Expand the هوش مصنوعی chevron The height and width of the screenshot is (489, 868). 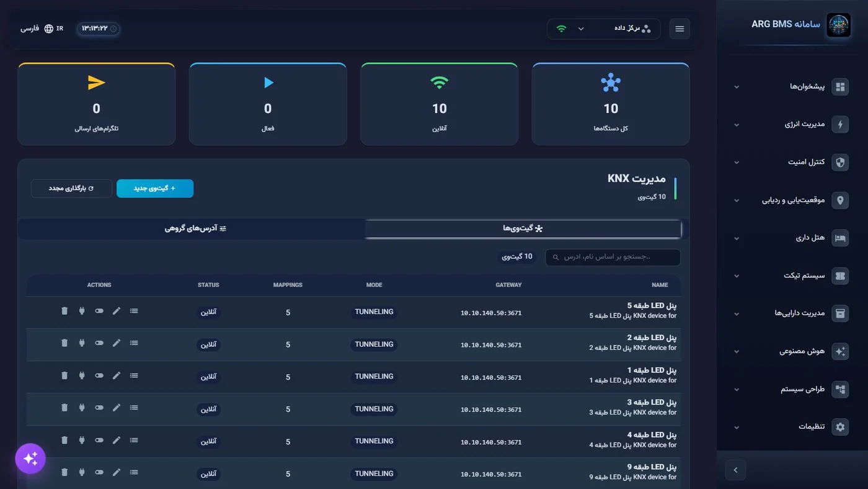click(x=737, y=352)
